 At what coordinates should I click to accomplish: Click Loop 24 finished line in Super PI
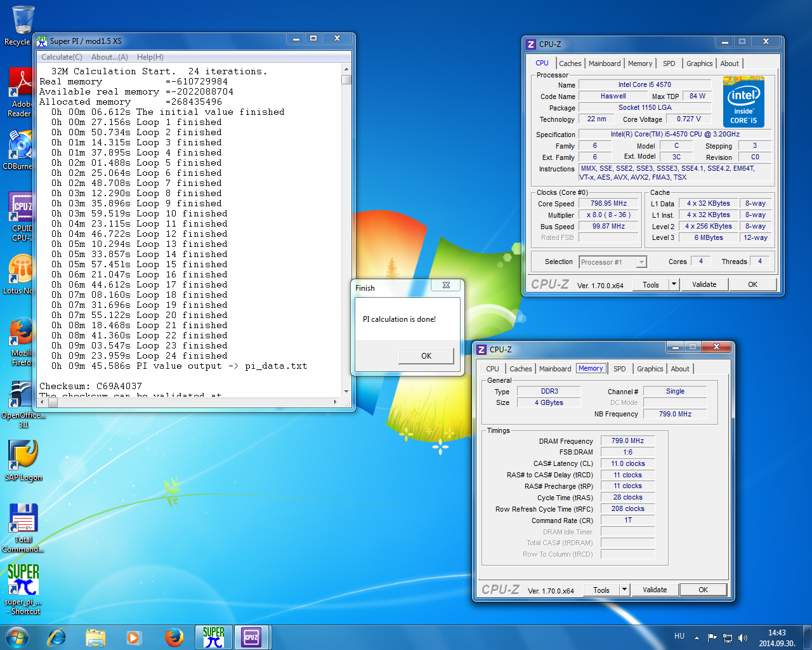pyautogui.click(x=140, y=355)
